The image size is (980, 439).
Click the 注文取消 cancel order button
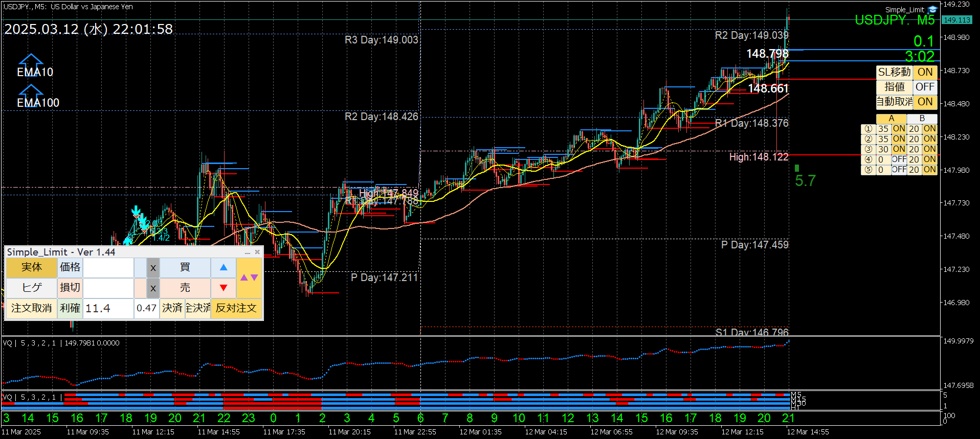[x=31, y=308]
